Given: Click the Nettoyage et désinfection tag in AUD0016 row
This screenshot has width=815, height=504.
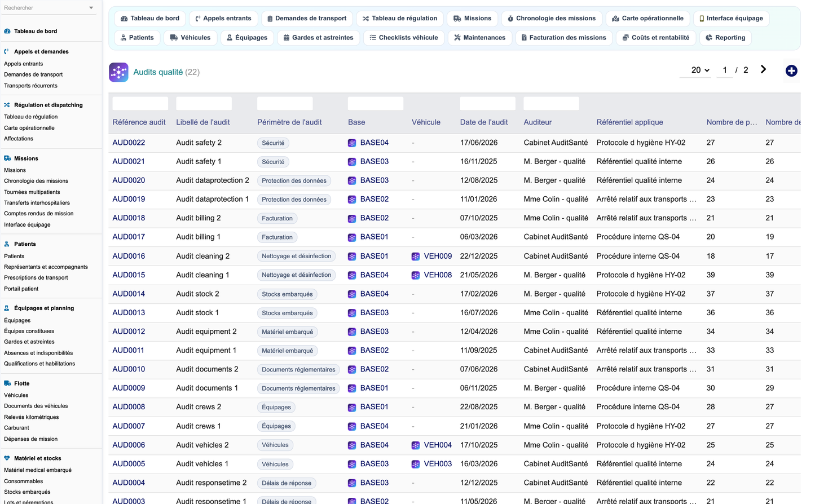Looking at the screenshot, I should [297, 257].
